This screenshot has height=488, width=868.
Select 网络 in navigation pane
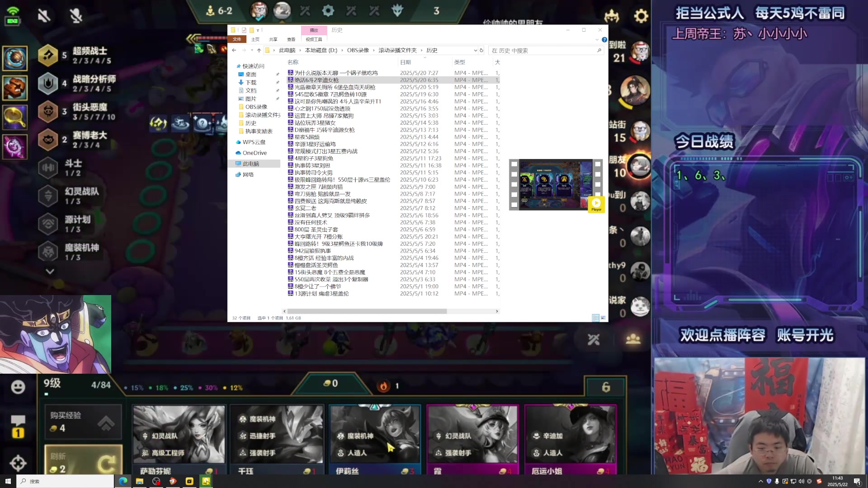pyautogui.click(x=248, y=174)
